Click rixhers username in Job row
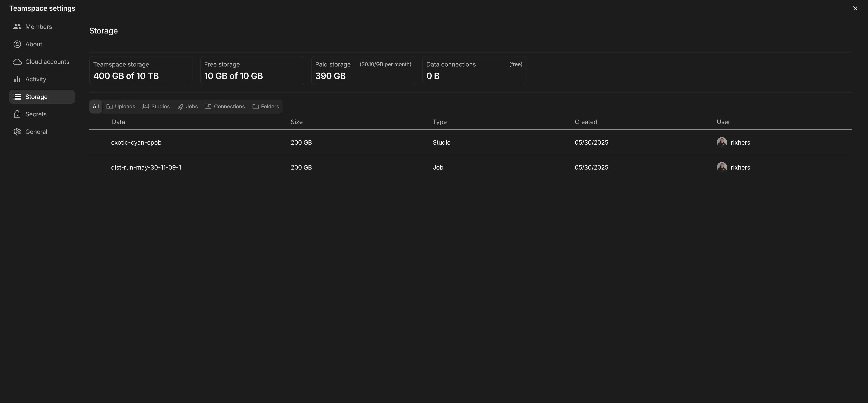The height and width of the screenshot is (403, 868). pos(740,168)
